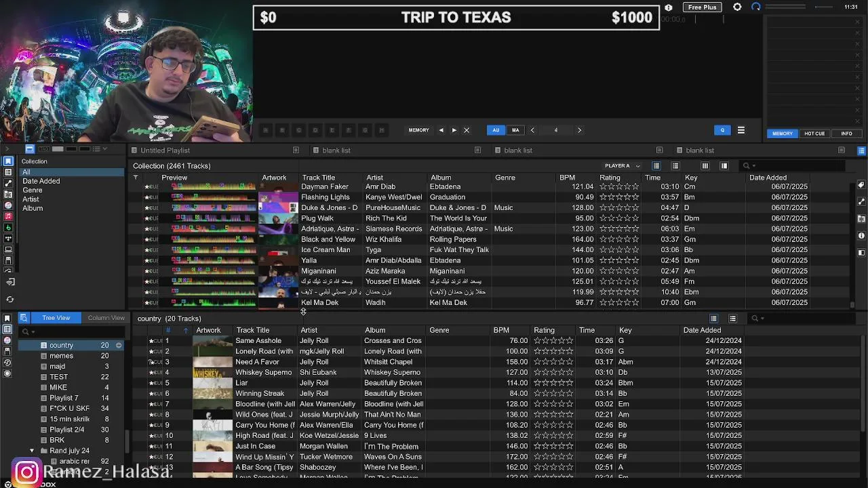Screen dimensions: 868x488
Task: Switch to artwork list view icon
Action: [x=675, y=166]
